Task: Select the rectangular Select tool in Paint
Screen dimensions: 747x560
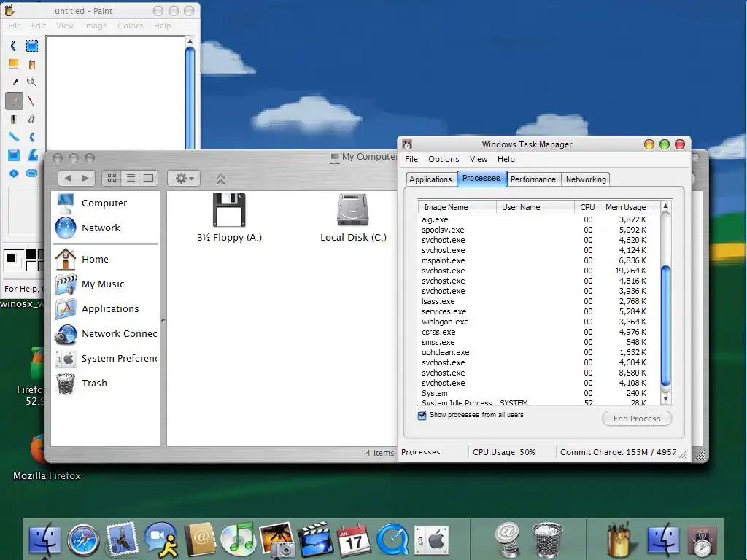Action: click(x=32, y=46)
